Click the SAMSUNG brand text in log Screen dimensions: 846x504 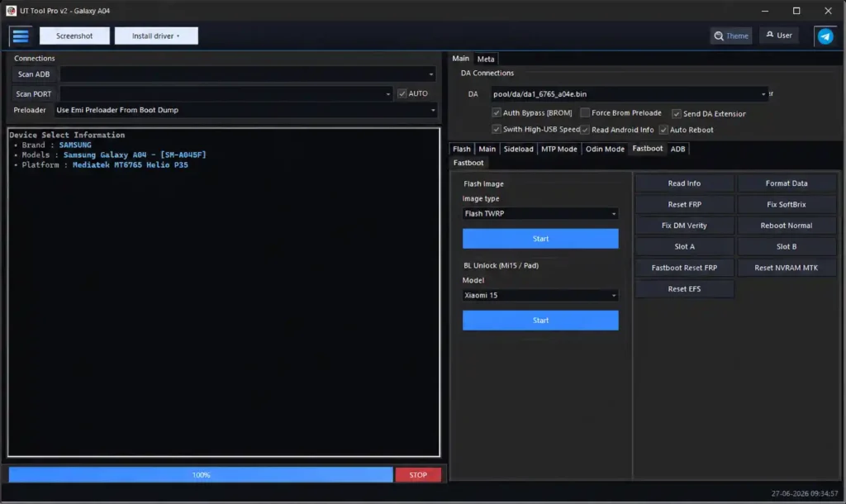coord(75,145)
